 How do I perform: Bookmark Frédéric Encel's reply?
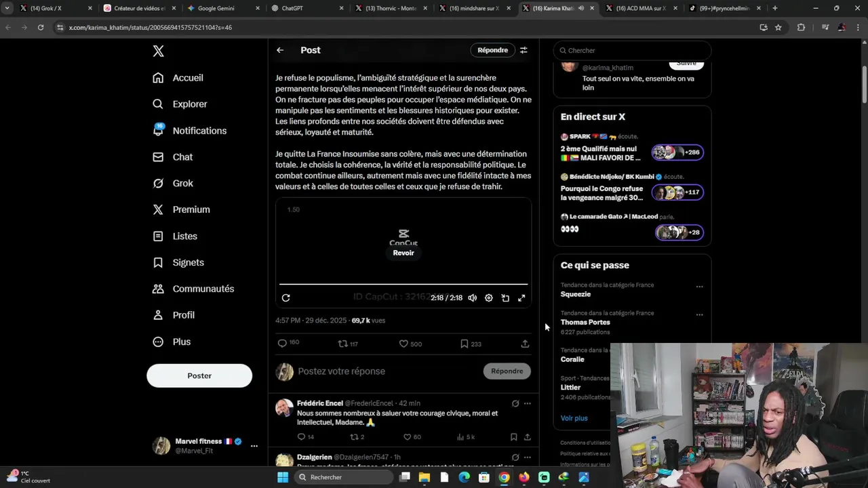click(x=513, y=437)
